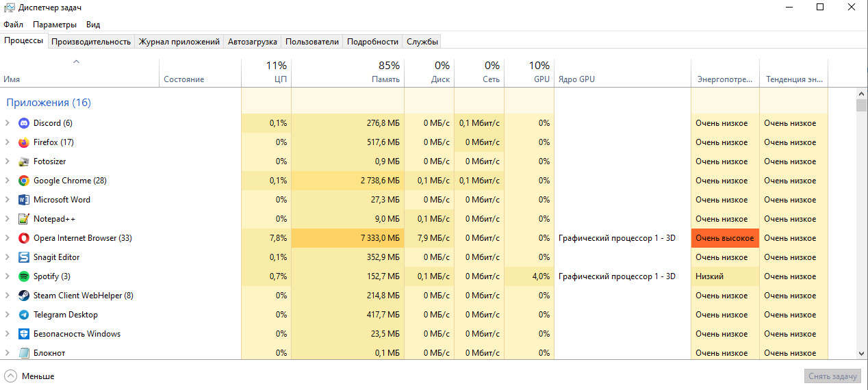Select the Microsoft Word icon
This screenshot has width=868, height=390.
[24, 200]
